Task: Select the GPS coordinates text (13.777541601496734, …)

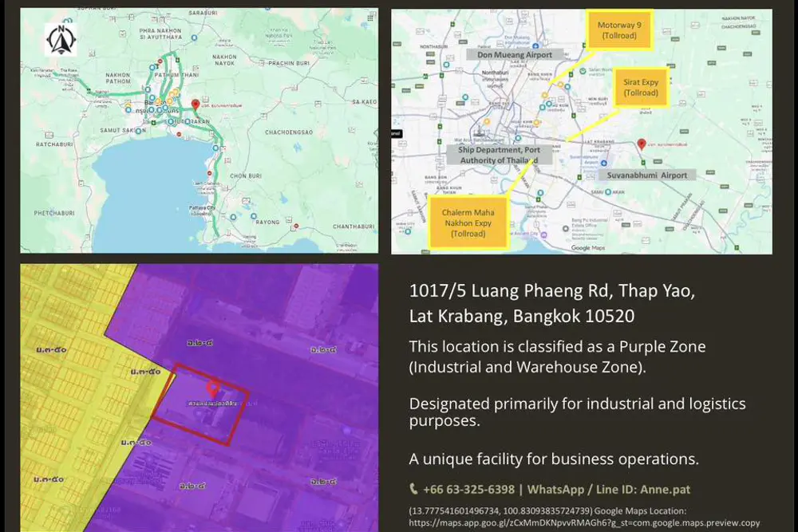Action: [x=500, y=510]
